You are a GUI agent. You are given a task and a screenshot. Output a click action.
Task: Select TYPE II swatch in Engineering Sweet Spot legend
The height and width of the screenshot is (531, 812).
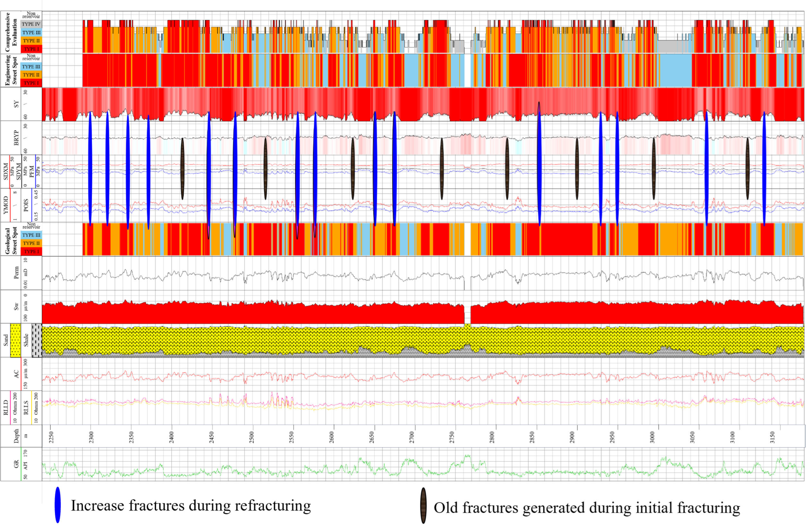coord(31,75)
